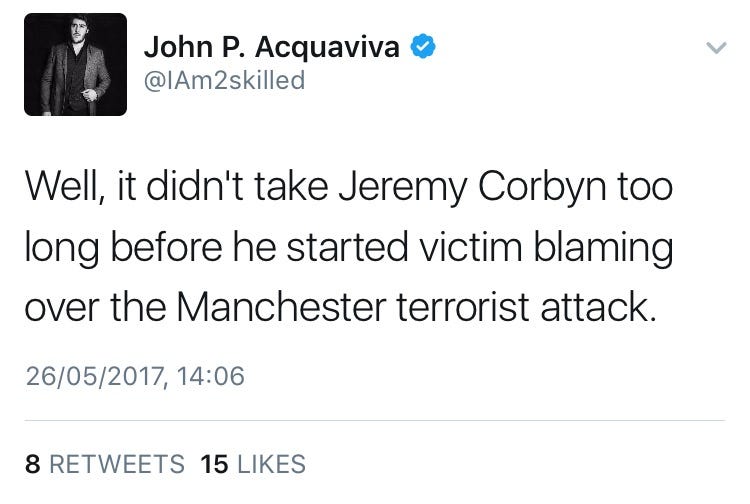
Task: Click the blue verified badge
Action: 423,47
